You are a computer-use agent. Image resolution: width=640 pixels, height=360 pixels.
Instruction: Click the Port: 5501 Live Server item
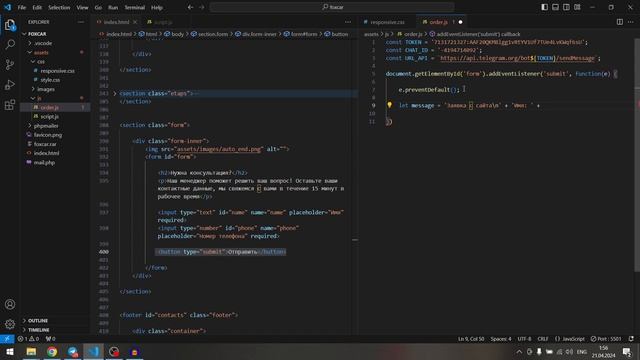pos(606,339)
